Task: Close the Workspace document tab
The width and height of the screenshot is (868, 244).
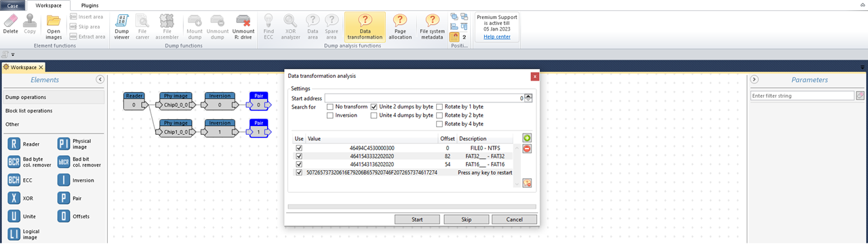Action: [x=41, y=67]
